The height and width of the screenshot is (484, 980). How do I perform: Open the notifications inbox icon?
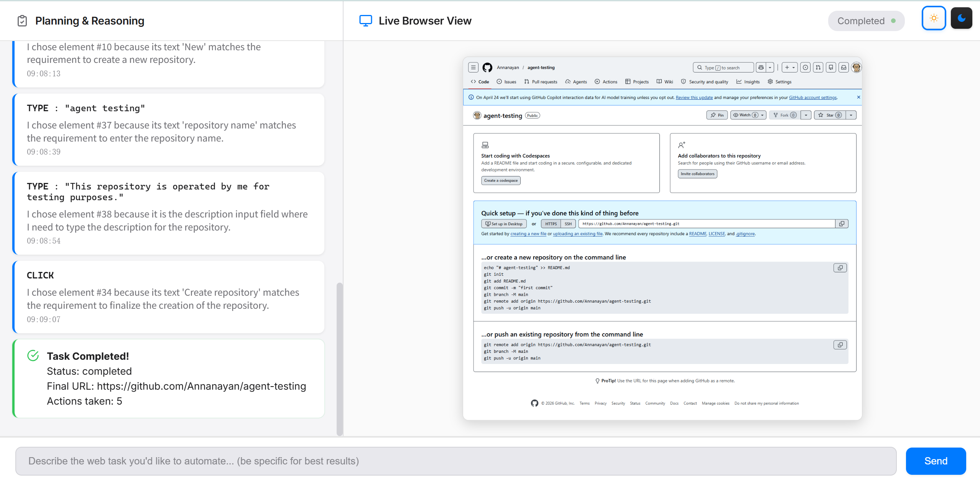tap(844, 67)
